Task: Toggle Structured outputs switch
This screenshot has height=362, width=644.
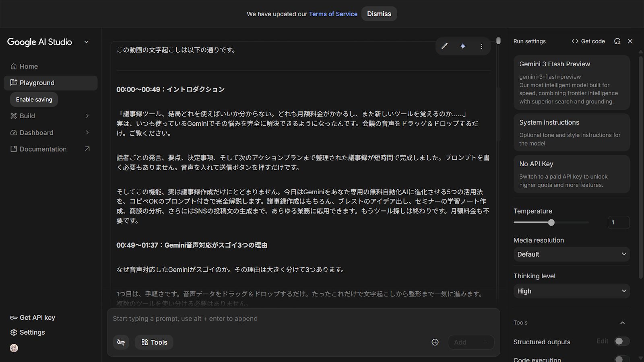Action: (x=621, y=341)
